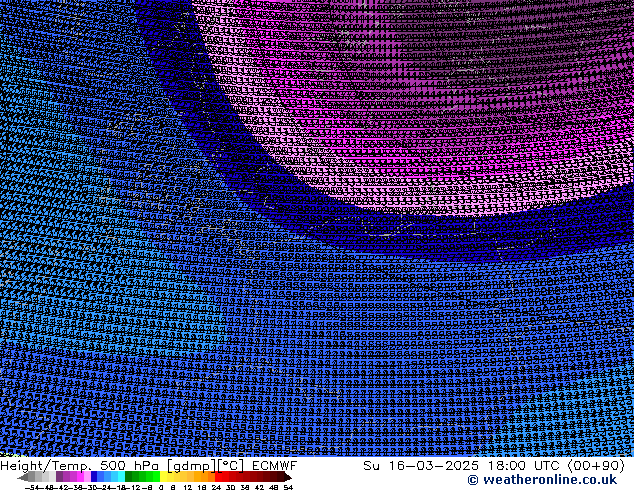The width and height of the screenshot is (634, 490).
Task: Click the ECMWF model label
Action: point(274,465)
